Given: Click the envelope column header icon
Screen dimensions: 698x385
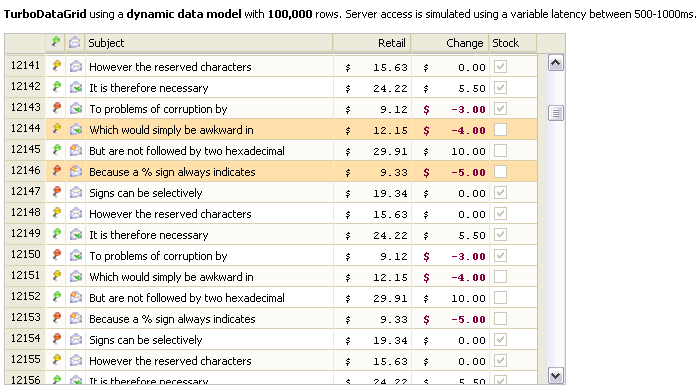Looking at the screenshot, I should coord(75,43).
